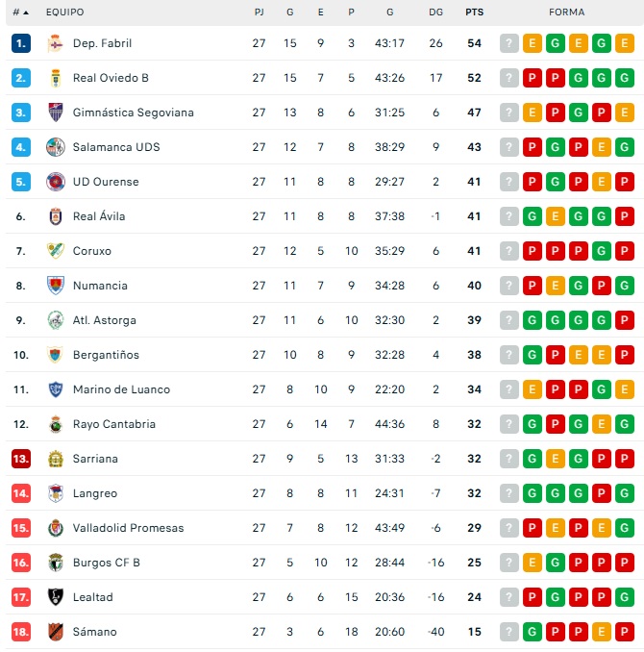Click Sámano's gray upcoming match box
The height and width of the screenshot is (652, 644).
pyautogui.click(x=508, y=632)
